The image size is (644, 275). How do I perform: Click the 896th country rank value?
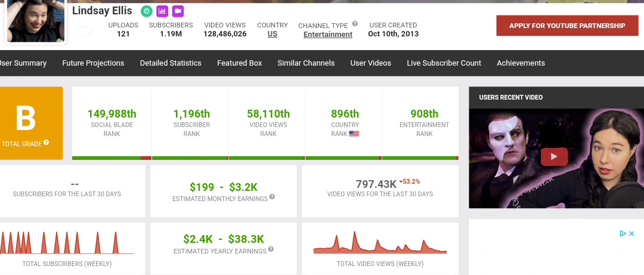[345, 113]
